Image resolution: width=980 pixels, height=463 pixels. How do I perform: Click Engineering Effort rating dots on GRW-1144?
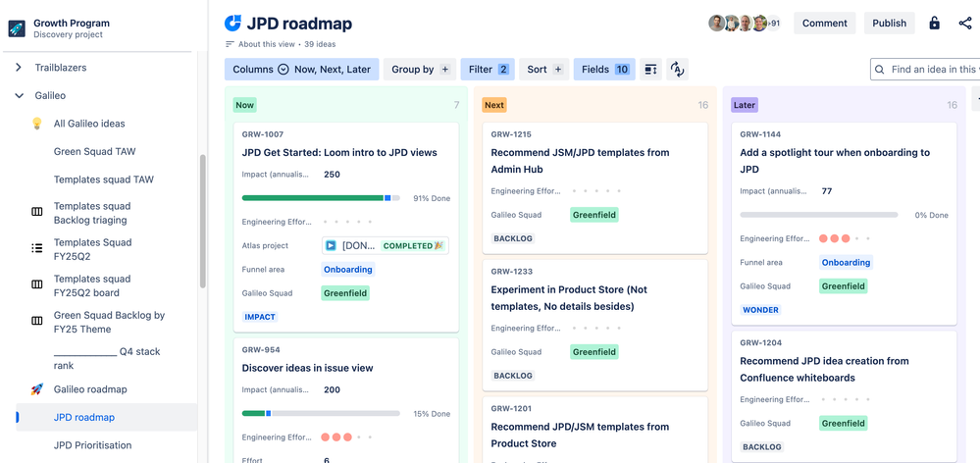845,238
